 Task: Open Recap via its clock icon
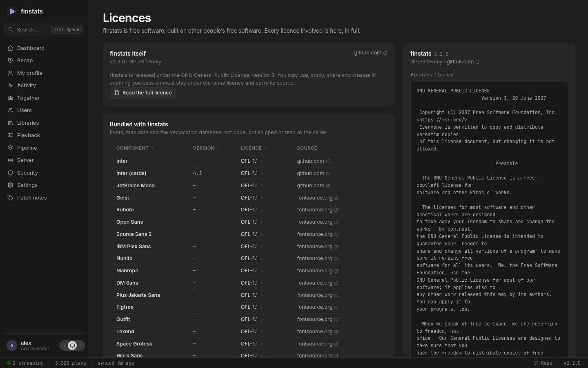click(x=10, y=61)
